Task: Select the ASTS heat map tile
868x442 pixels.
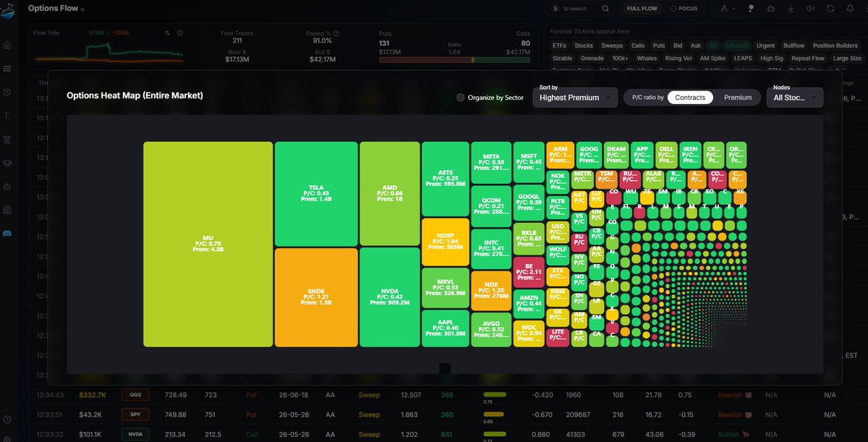Action: pyautogui.click(x=445, y=179)
